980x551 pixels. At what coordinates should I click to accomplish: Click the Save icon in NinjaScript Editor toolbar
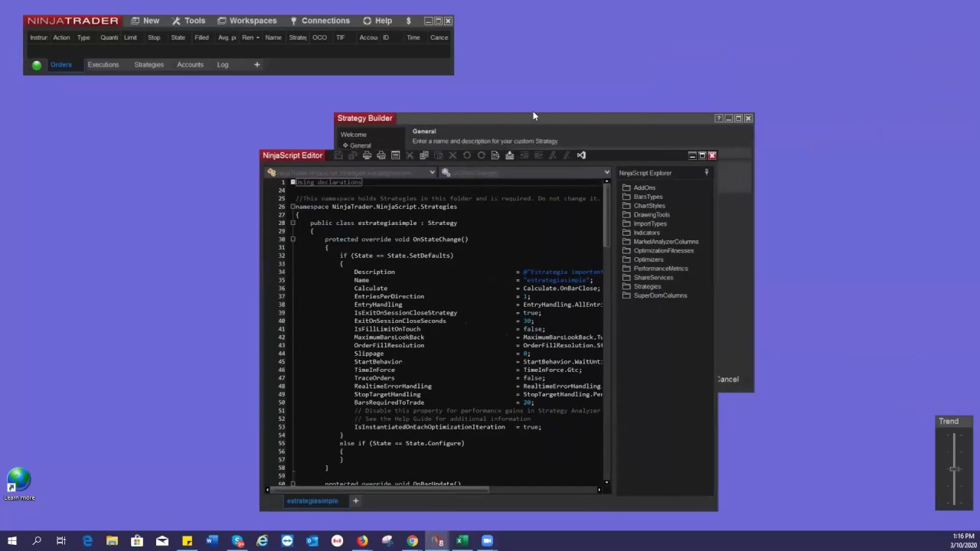tap(338, 155)
